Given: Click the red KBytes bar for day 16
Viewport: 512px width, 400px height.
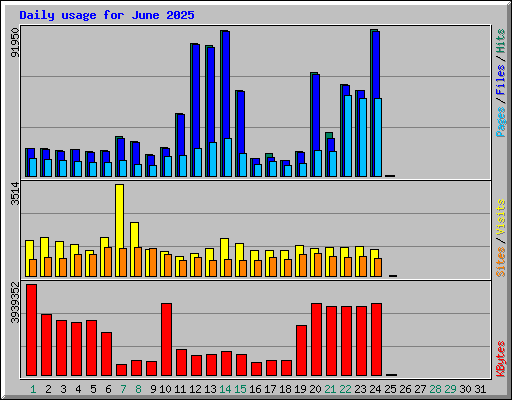Looking at the screenshot, I should [x=257, y=369].
